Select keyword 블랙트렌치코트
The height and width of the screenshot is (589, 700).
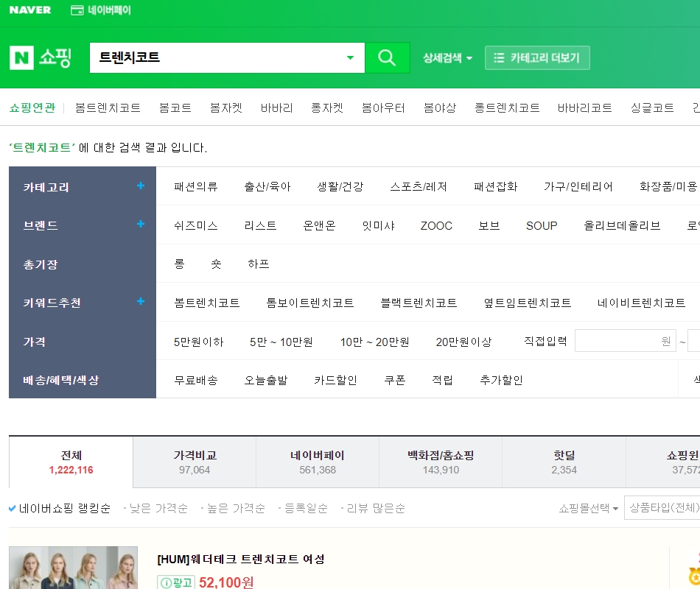pos(419,303)
